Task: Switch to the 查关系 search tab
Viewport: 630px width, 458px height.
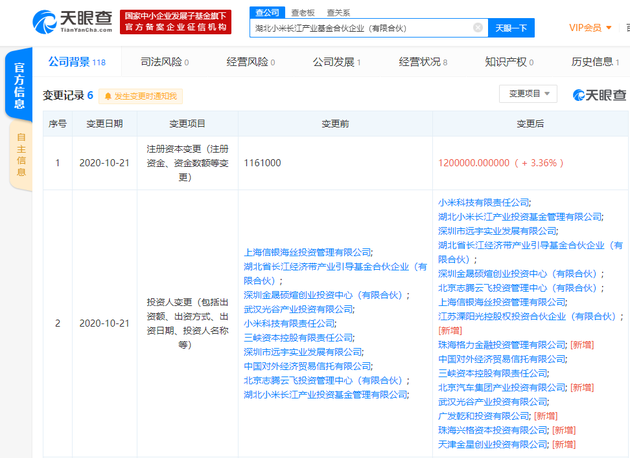Action: pyautogui.click(x=338, y=13)
